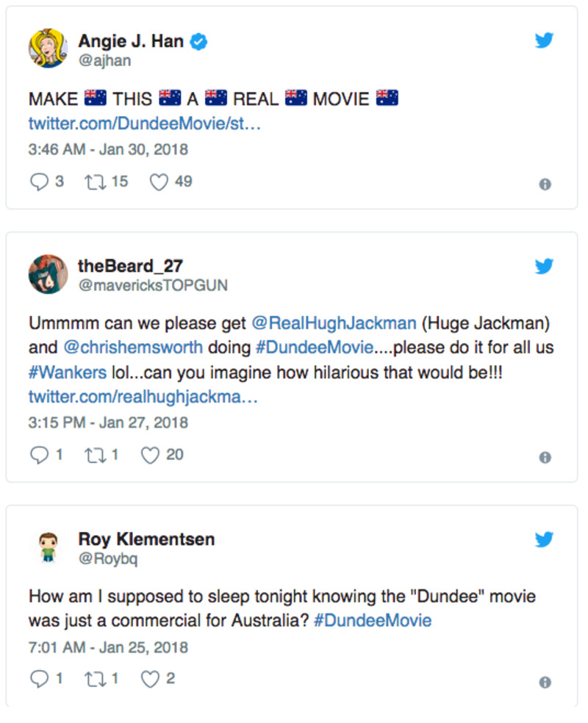Open twitter.com/DundeeMovie link
This screenshot has height=723, width=588.
[x=145, y=123]
